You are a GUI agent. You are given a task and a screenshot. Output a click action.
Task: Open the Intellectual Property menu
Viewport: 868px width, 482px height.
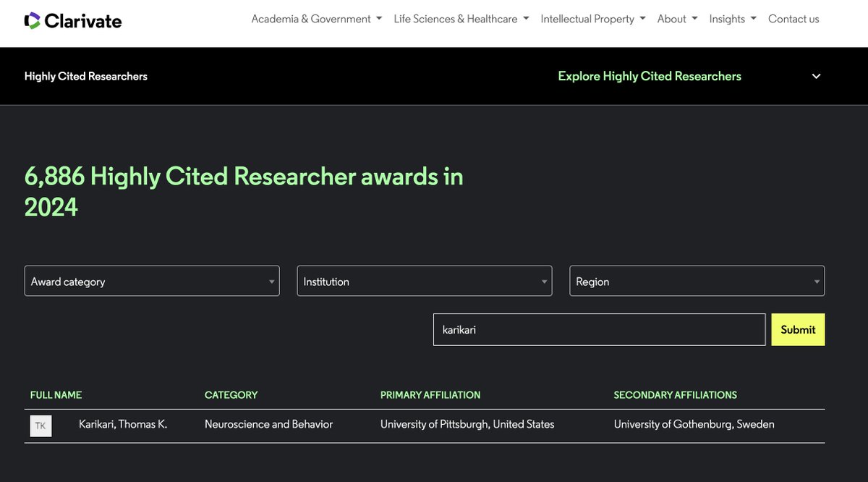593,19
